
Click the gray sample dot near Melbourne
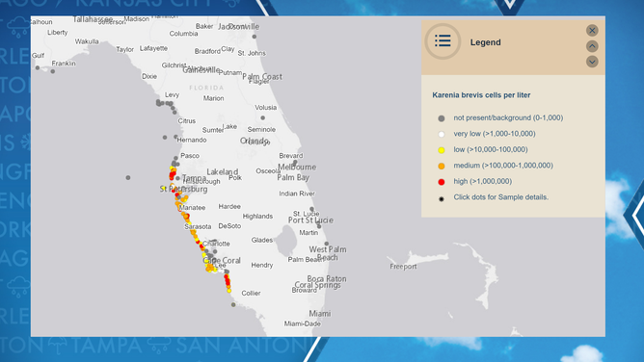[295, 163]
